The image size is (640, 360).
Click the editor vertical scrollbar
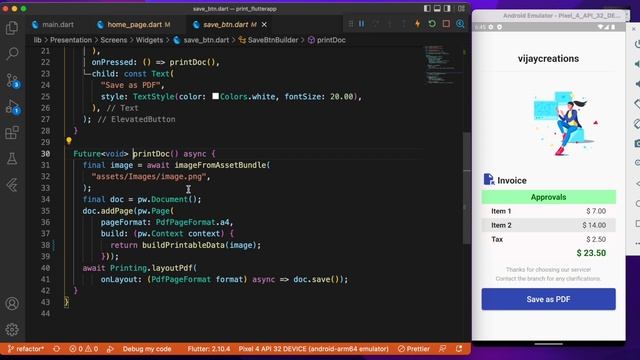[467, 188]
